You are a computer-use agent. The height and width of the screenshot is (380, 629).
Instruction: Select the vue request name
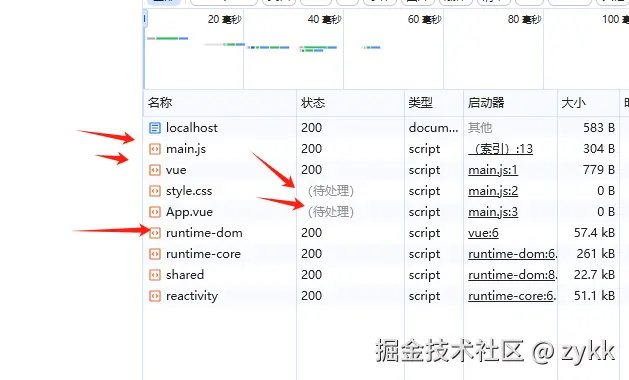(x=176, y=170)
